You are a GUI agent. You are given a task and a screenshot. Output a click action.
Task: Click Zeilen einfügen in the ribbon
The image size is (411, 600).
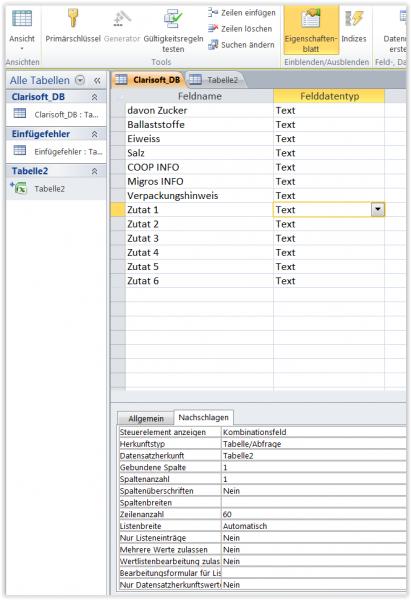coord(241,13)
